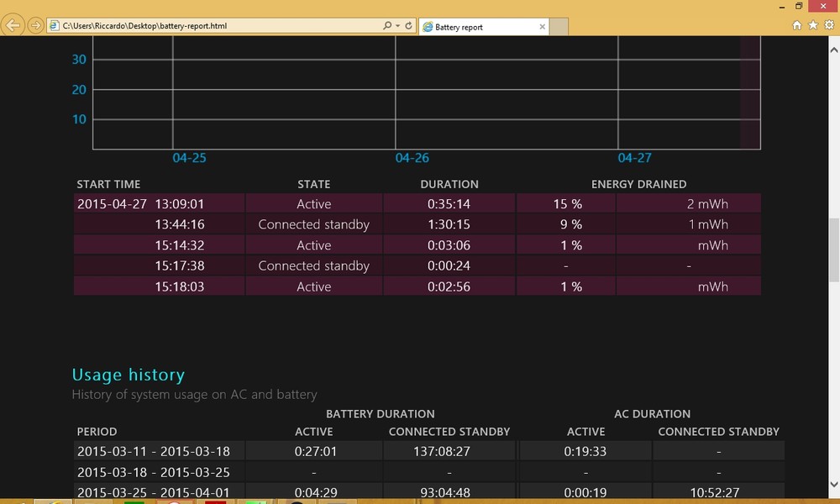Click the 2015-04-27 13:09:01 start time cell
Viewport: 840px width, 504px height.
point(159,203)
